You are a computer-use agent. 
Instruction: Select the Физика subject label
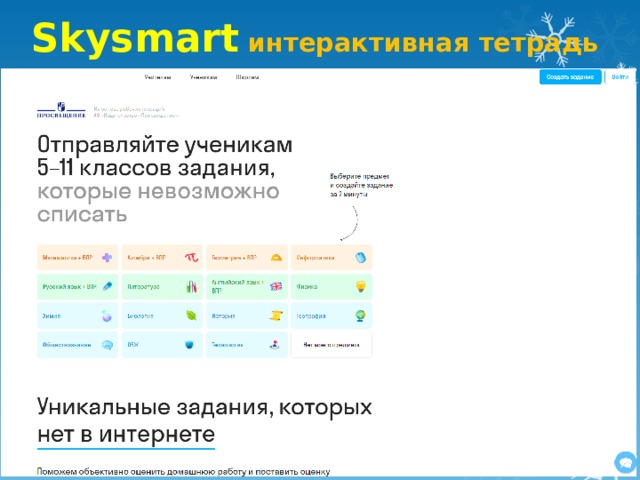307,287
